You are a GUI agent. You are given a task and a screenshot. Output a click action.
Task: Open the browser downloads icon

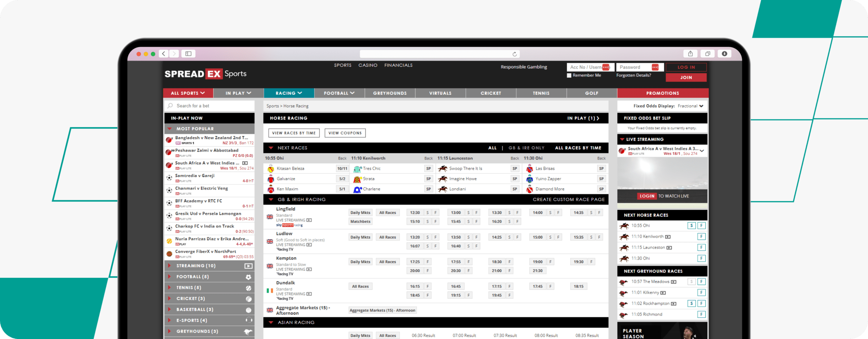pyautogui.click(x=725, y=54)
